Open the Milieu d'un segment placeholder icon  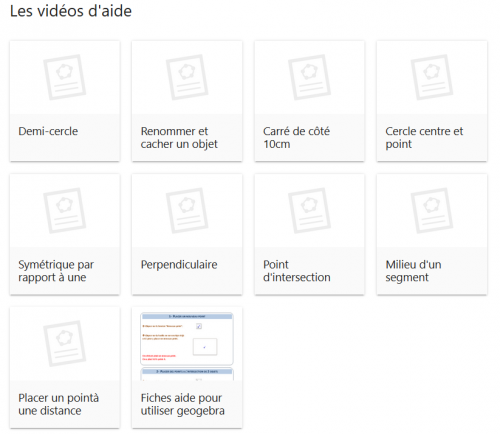[432, 210]
